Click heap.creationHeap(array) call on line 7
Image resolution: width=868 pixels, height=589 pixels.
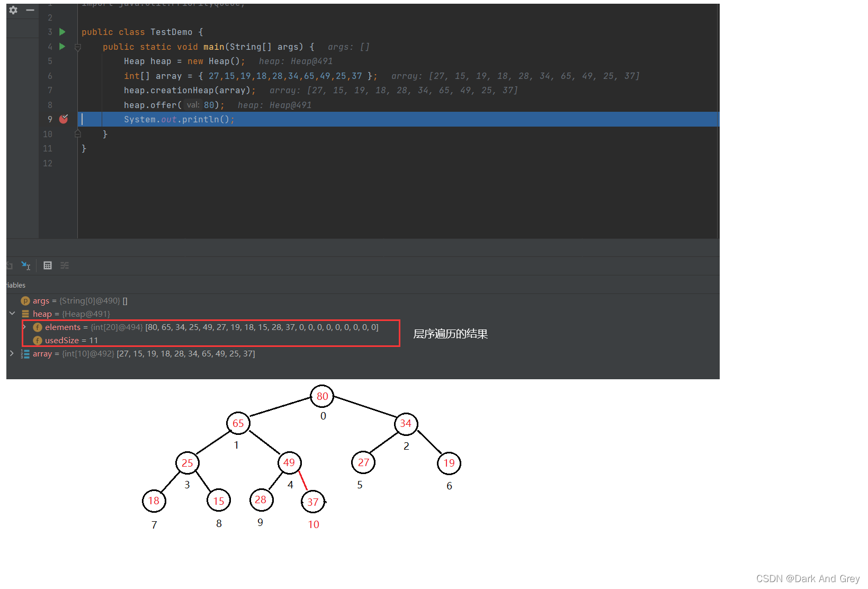[190, 91]
